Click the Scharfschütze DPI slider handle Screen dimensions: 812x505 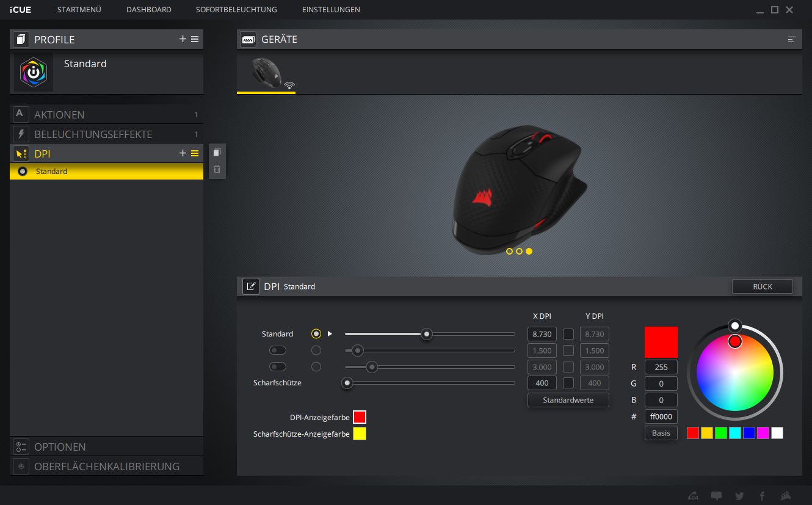[347, 383]
